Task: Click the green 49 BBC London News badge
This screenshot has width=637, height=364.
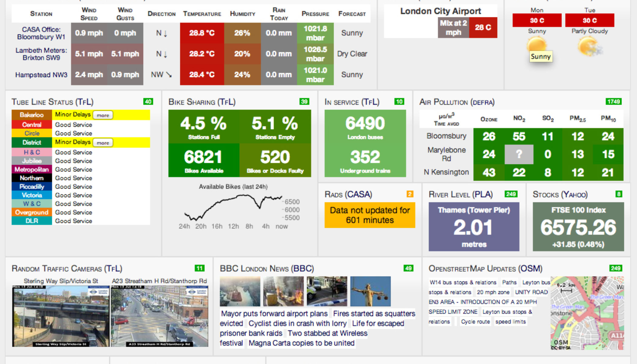Action: point(408,268)
